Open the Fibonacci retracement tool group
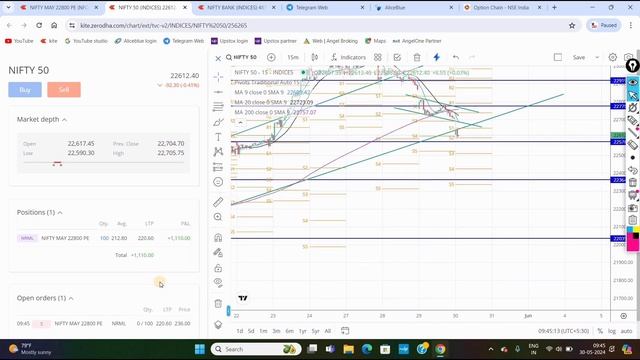 click(x=218, y=107)
